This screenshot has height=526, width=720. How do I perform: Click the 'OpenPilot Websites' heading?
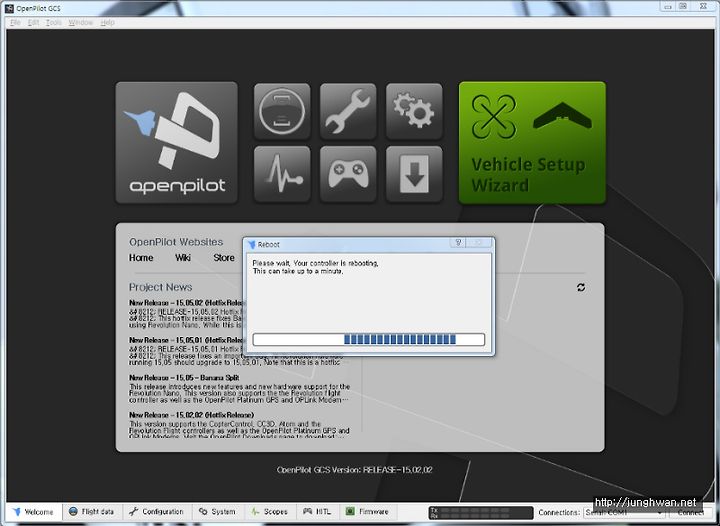(176, 242)
